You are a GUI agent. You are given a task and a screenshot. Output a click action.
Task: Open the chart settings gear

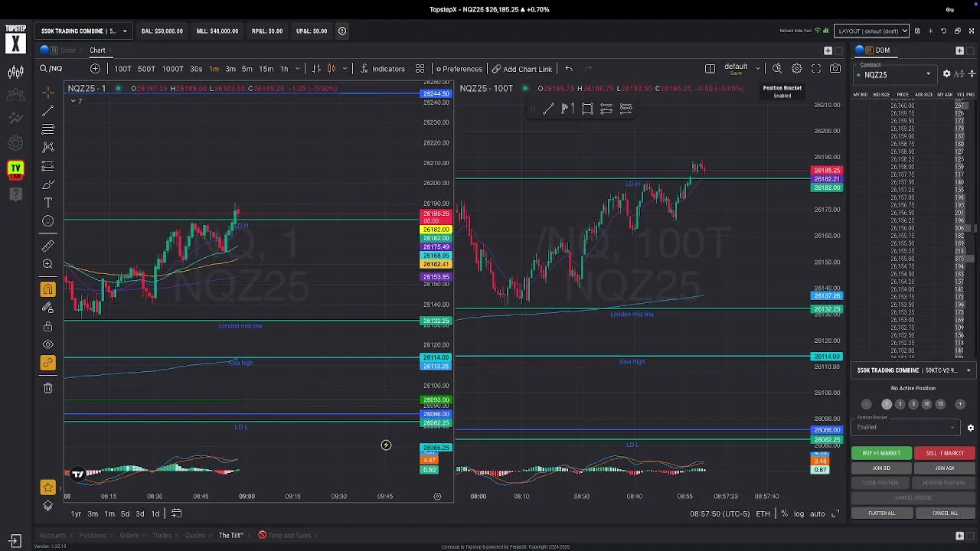pyautogui.click(x=796, y=69)
